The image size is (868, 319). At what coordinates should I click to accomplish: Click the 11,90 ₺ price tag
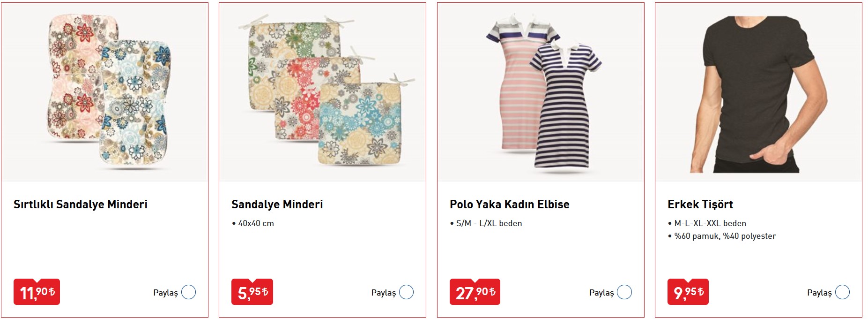click(x=37, y=292)
